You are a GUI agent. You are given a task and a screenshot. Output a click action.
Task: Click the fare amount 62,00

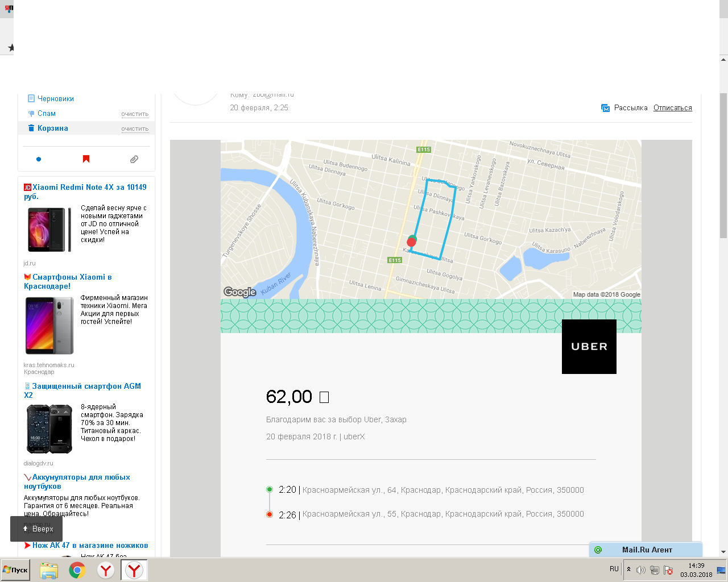pos(297,396)
